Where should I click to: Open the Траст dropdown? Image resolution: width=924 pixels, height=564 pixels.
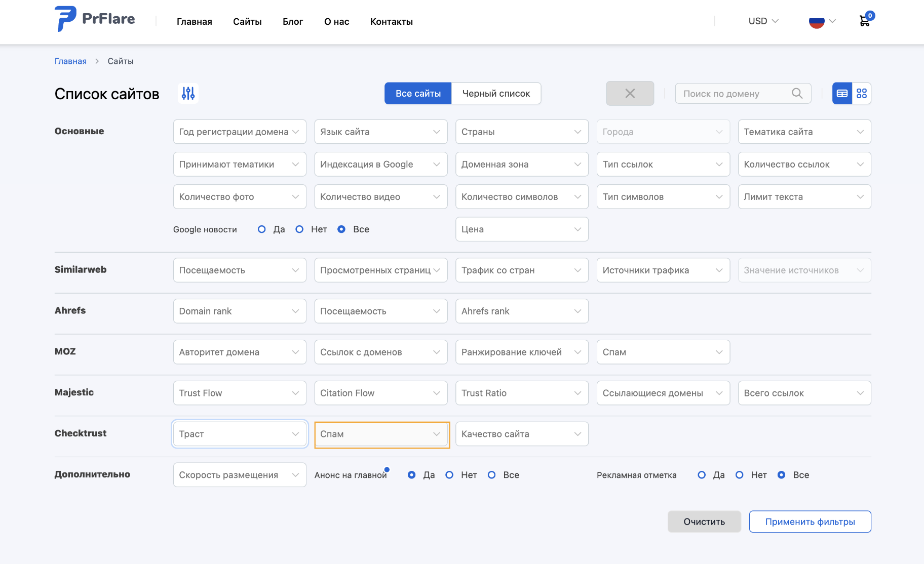pyautogui.click(x=240, y=434)
